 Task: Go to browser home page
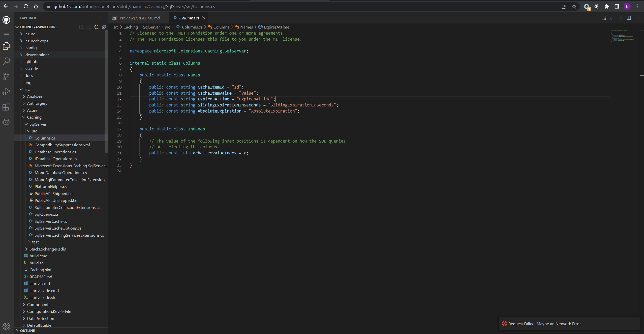[36, 6]
